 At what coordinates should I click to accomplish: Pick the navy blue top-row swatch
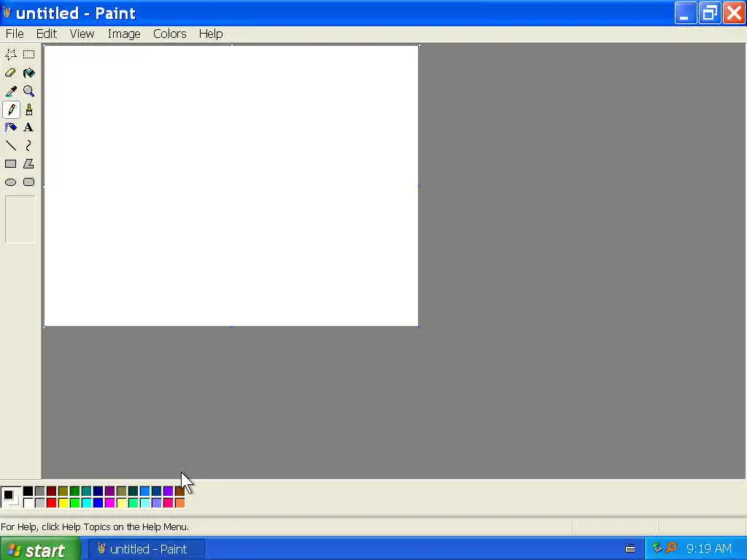(x=98, y=491)
